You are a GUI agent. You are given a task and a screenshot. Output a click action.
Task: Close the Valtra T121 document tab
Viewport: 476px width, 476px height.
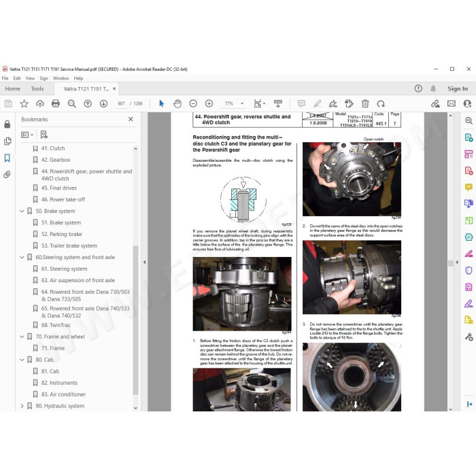(114, 88)
